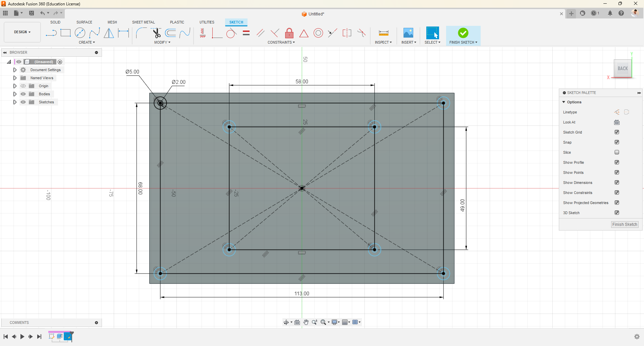The height and width of the screenshot is (346, 644).
Task: Uncheck the Sketch Grid option
Action: pyautogui.click(x=617, y=132)
